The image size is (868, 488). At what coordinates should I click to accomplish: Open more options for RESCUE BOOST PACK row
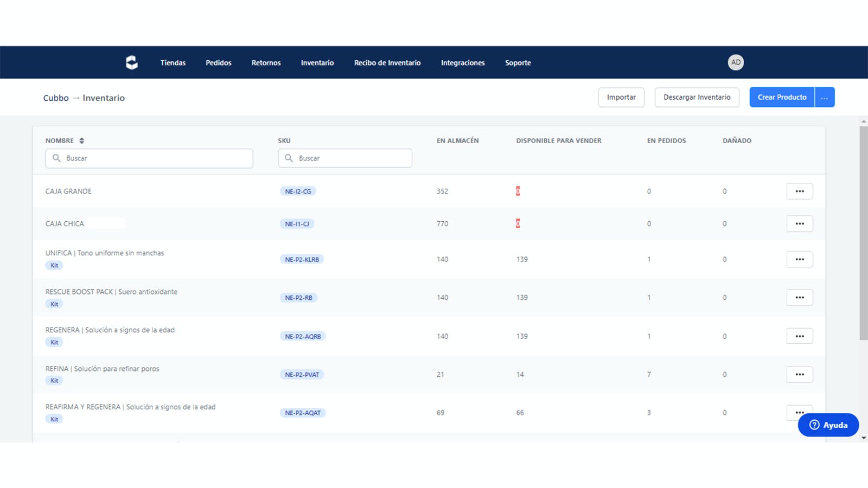click(800, 297)
